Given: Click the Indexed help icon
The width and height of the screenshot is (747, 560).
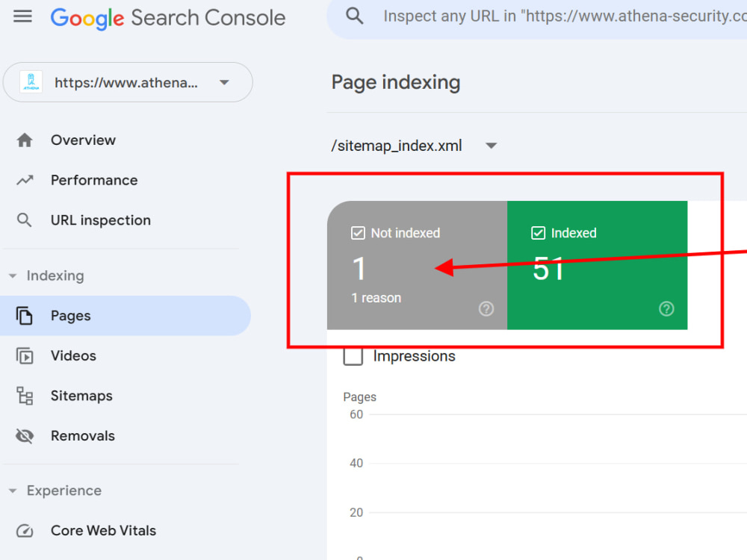Looking at the screenshot, I should click(x=666, y=308).
